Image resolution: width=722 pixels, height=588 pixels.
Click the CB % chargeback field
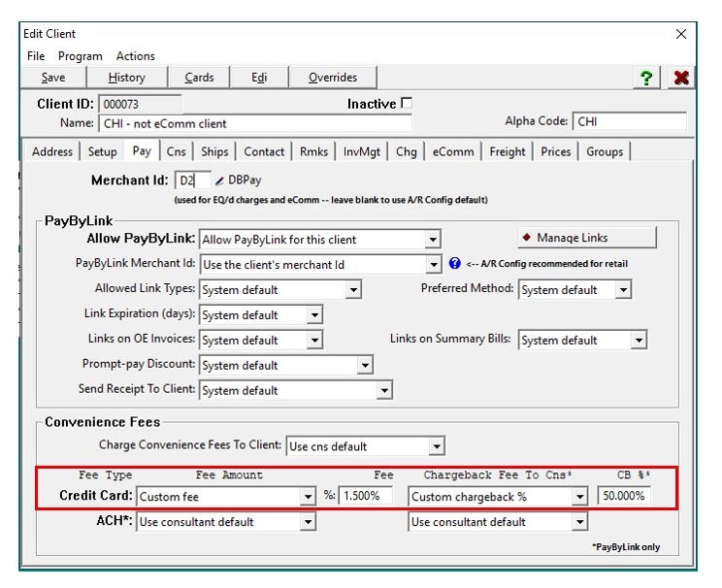coord(624,496)
